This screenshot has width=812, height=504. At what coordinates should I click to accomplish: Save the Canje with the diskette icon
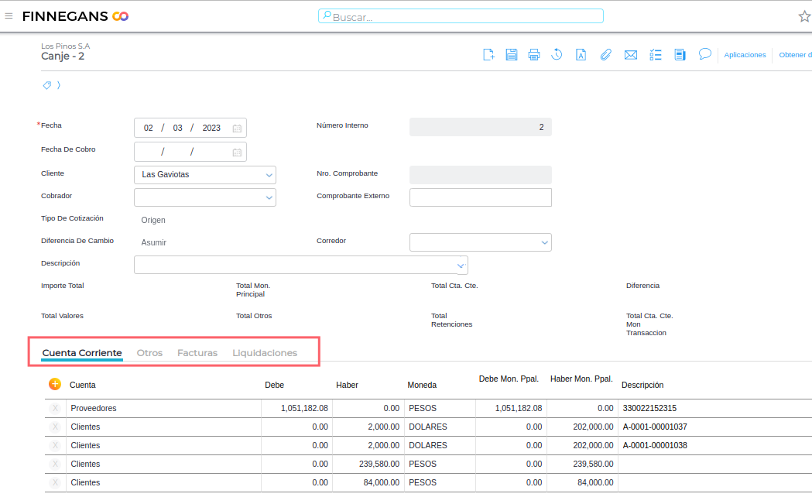tap(512, 54)
